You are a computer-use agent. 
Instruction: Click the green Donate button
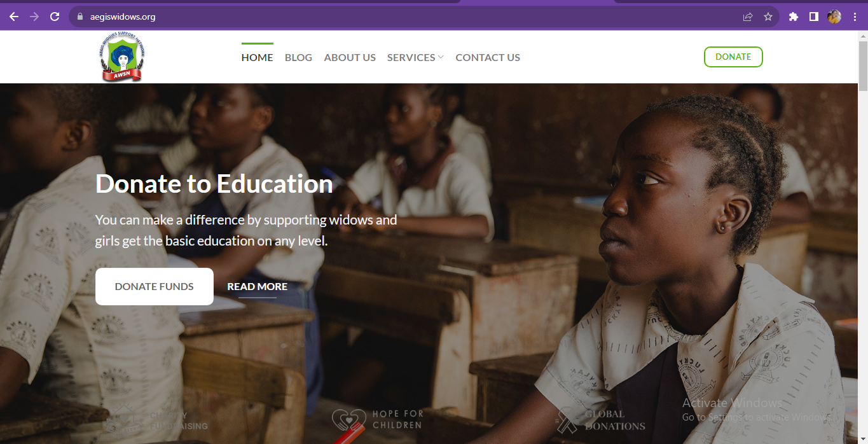[x=733, y=57]
